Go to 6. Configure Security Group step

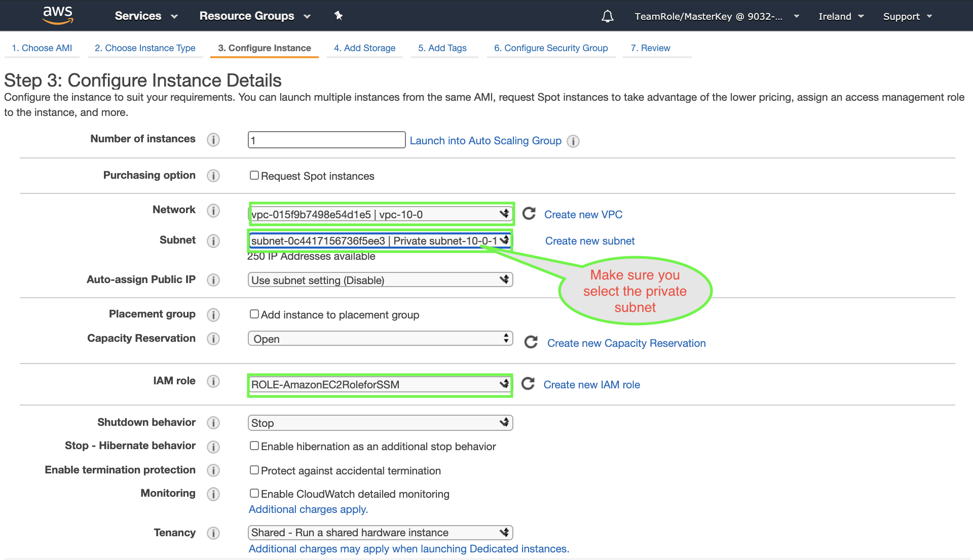tap(551, 48)
